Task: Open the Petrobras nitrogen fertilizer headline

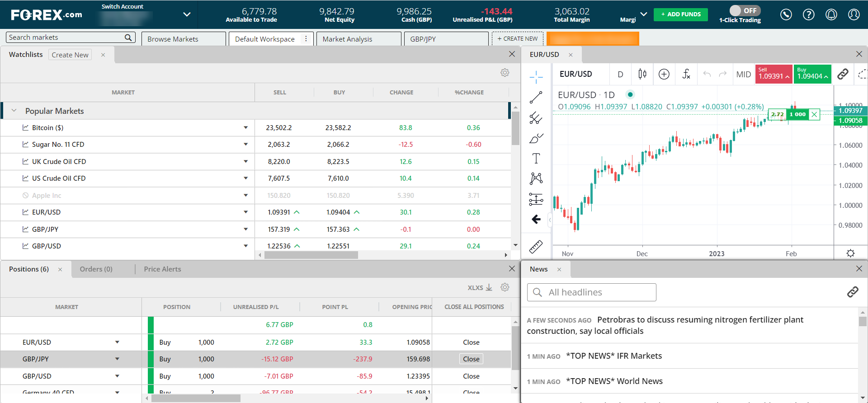Action: pyautogui.click(x=689, y=325)
